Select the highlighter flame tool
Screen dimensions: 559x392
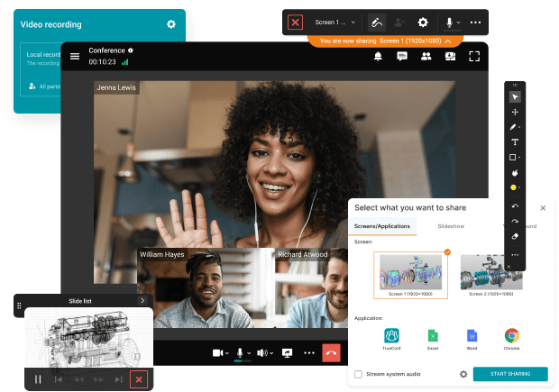coord(515,173)
